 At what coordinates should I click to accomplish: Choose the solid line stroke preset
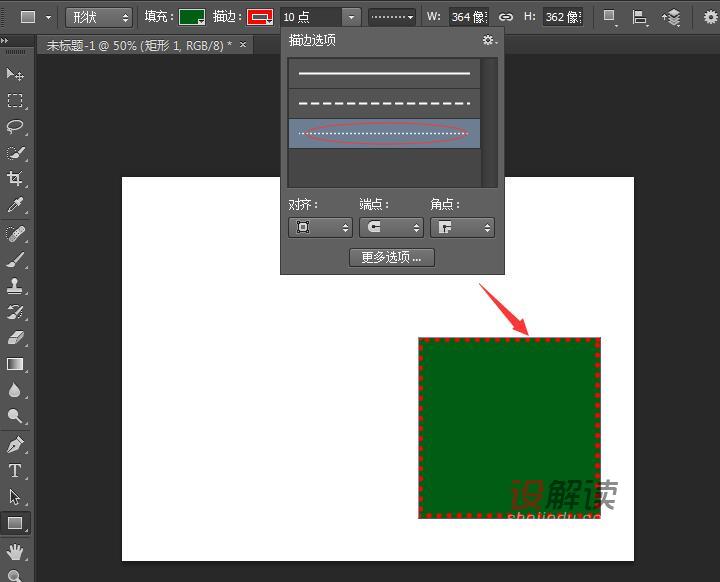[x=384, y=74]
